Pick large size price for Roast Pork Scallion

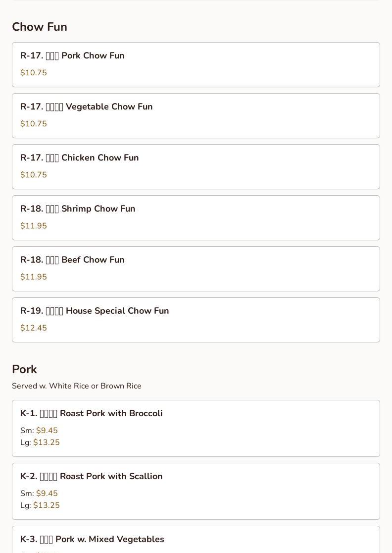pyautogui.click(x=46, y=505)
